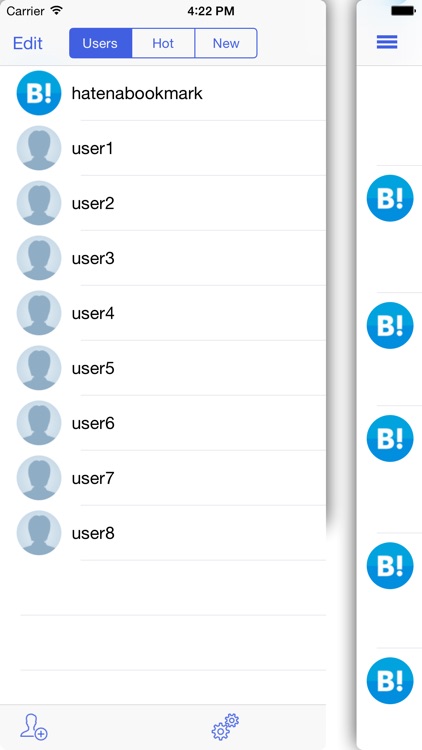This screenshot has height=750, width=422.
Task: Tap hatenabookmark's B! avatar icon
Action: point(39,93)
